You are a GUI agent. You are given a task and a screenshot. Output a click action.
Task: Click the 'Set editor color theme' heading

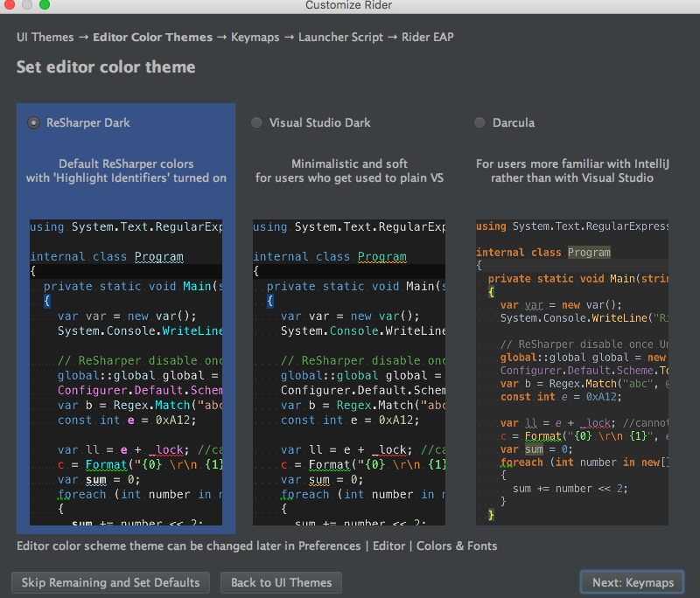tap(106, 67)
